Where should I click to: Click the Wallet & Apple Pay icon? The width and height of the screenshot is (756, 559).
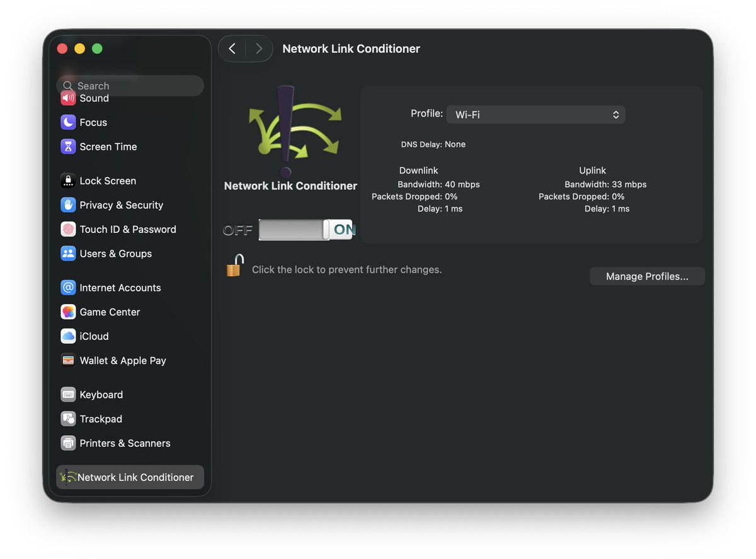68,361
